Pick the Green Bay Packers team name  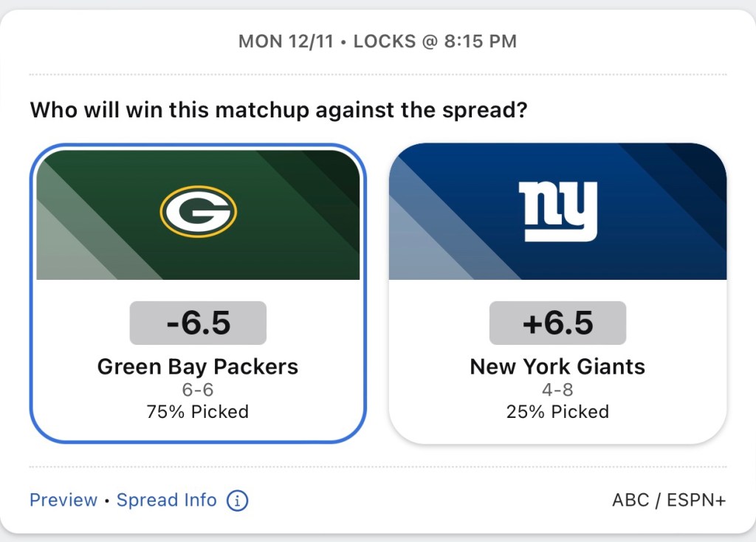[198, 367]
